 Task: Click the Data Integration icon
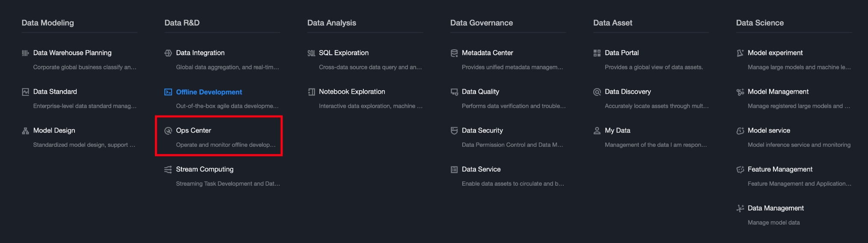click(x=168, y=53)
